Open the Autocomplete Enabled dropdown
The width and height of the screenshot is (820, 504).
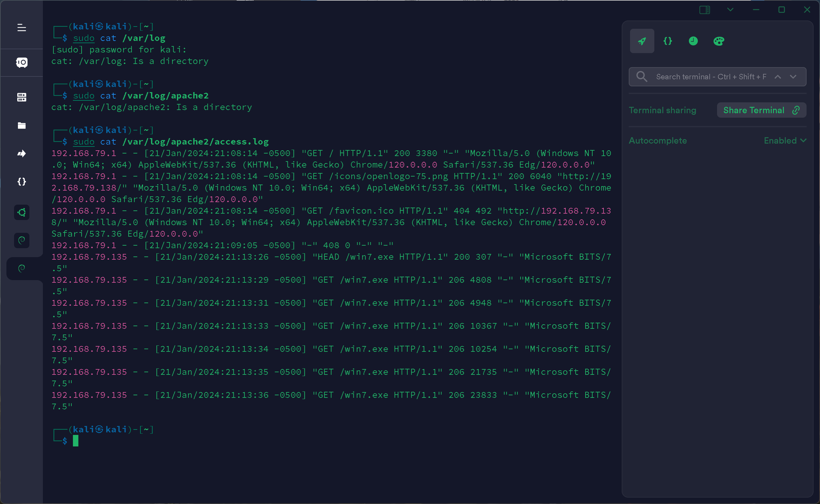tap(785, 141)
